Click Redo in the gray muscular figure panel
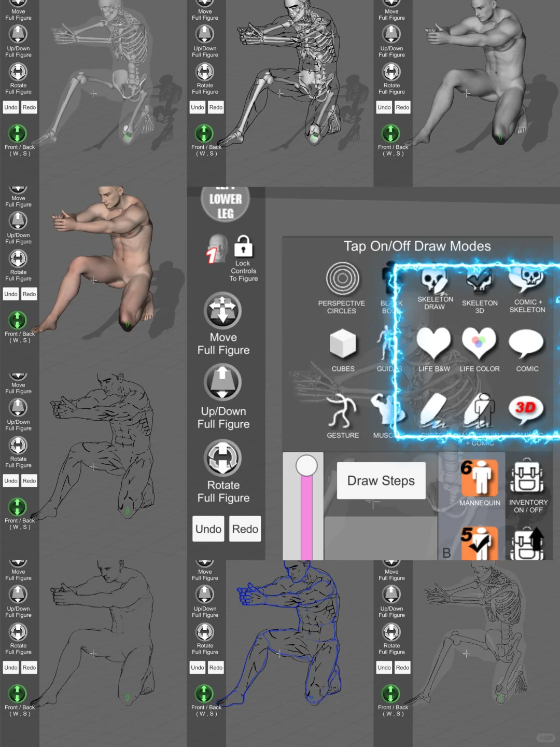This screenshot has width=560, height=747. click(x=402, y=107)
